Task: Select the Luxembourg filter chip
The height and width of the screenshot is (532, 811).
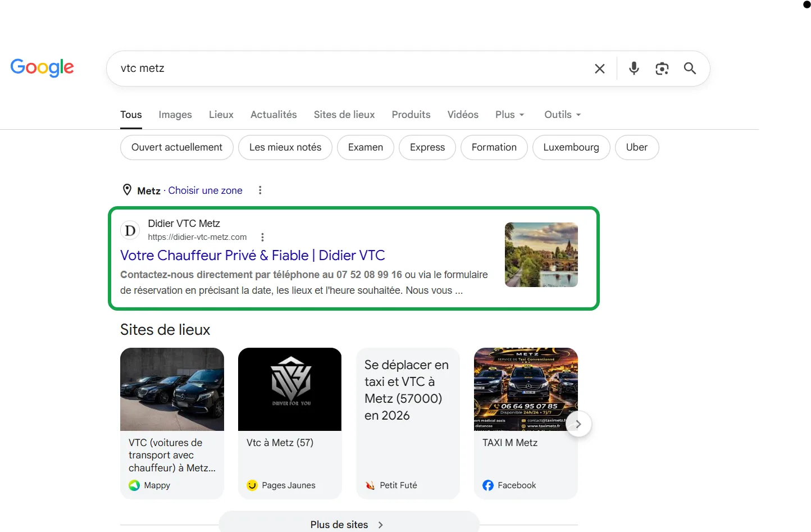Action: point(571,147)
